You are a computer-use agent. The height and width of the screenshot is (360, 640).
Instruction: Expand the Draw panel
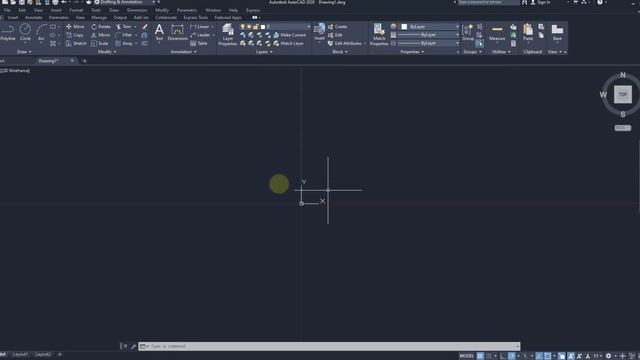tap(24, 52)
